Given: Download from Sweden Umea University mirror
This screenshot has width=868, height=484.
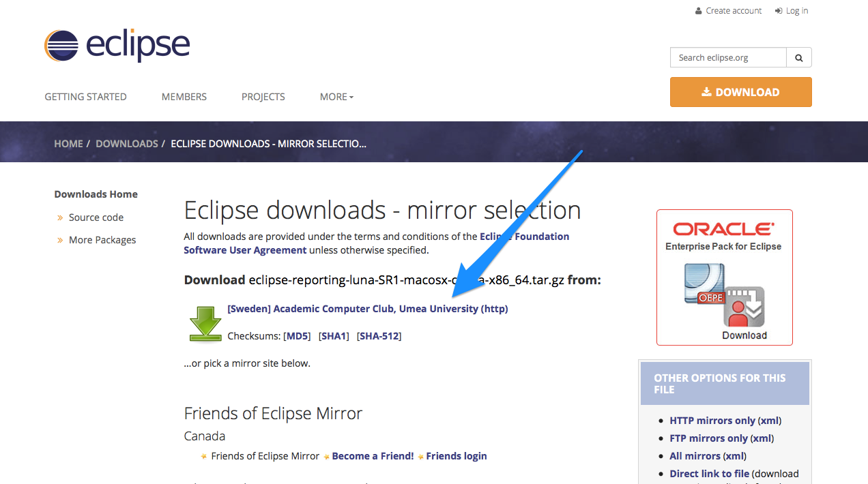Looking at the screenshot, I should 368,309.
